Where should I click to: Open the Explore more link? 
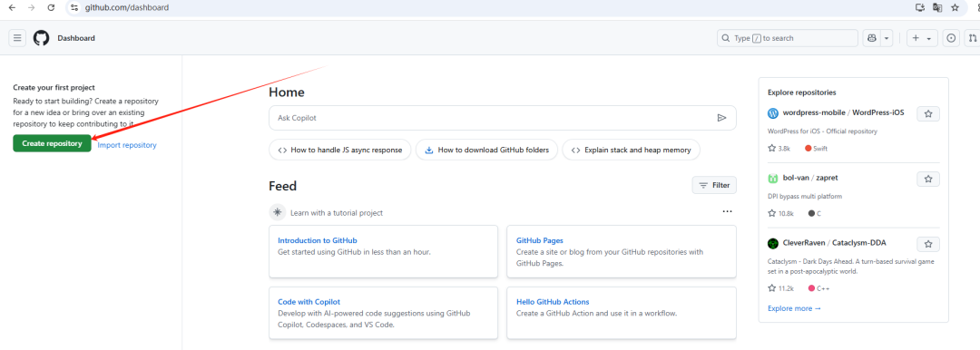794,308
